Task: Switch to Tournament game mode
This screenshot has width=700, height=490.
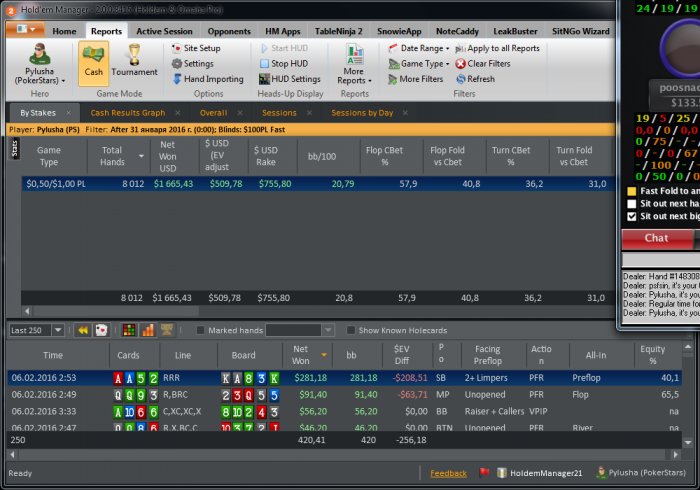Action: pyautogui.click(x=134, y=61)
